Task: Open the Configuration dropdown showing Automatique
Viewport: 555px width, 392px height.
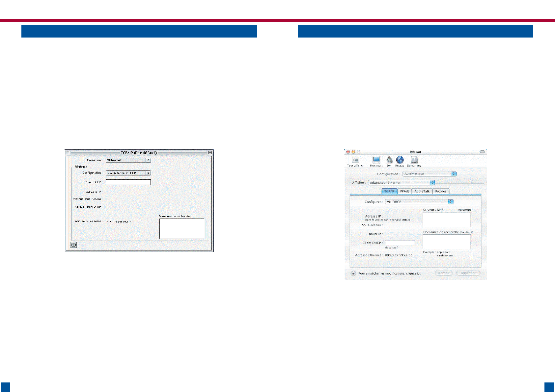Action: tap(430, 174)
